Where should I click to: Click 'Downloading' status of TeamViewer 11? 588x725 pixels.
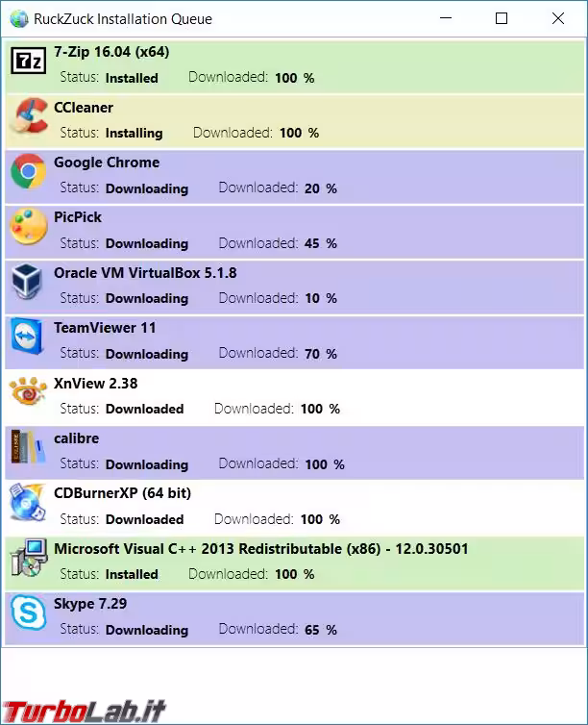tap(147, 354)
